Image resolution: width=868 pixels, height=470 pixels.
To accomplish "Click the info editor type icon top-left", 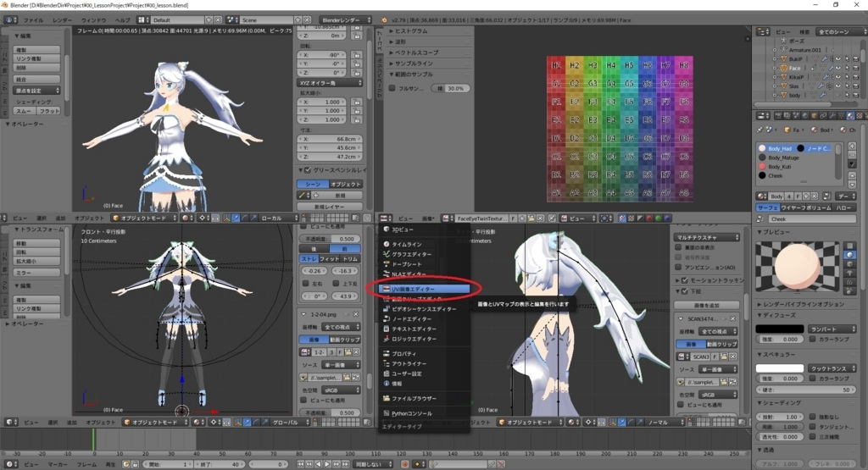I will coord(11,20).
